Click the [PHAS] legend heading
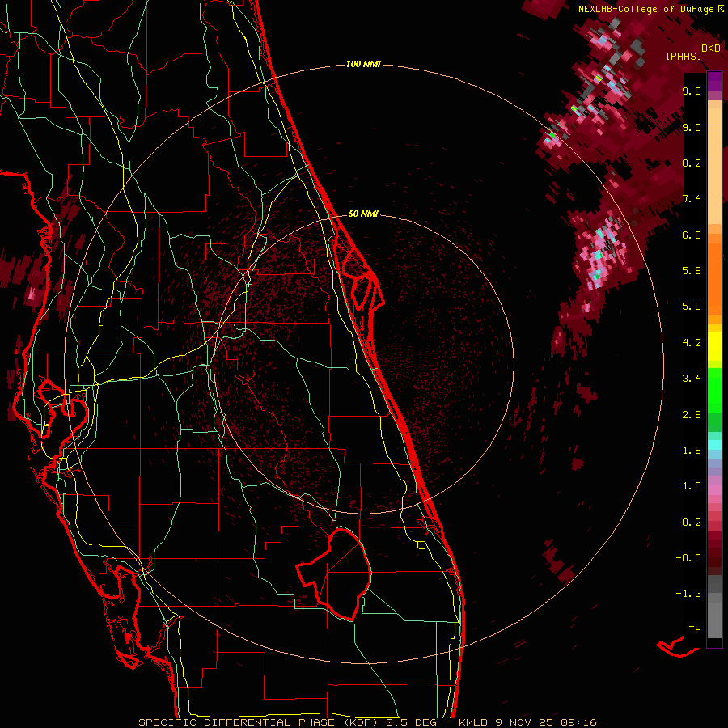Screen dimensions: 728x728 click(684, 56)
